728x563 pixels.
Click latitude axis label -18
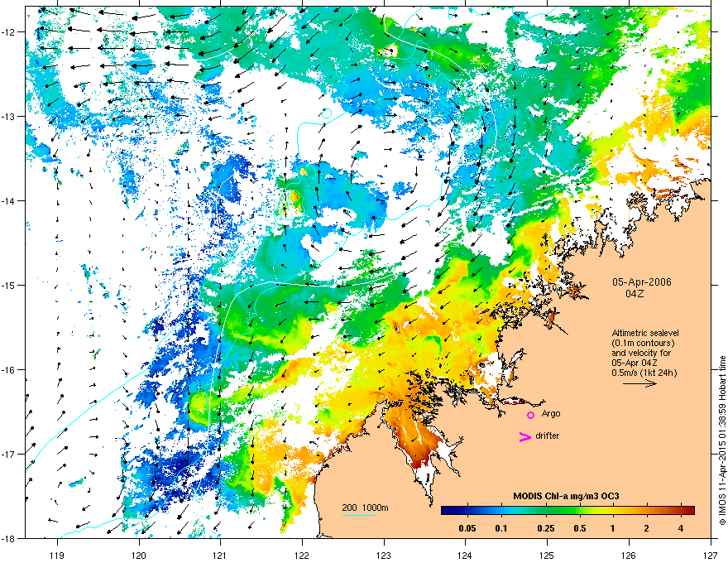(x=9, y=538)
